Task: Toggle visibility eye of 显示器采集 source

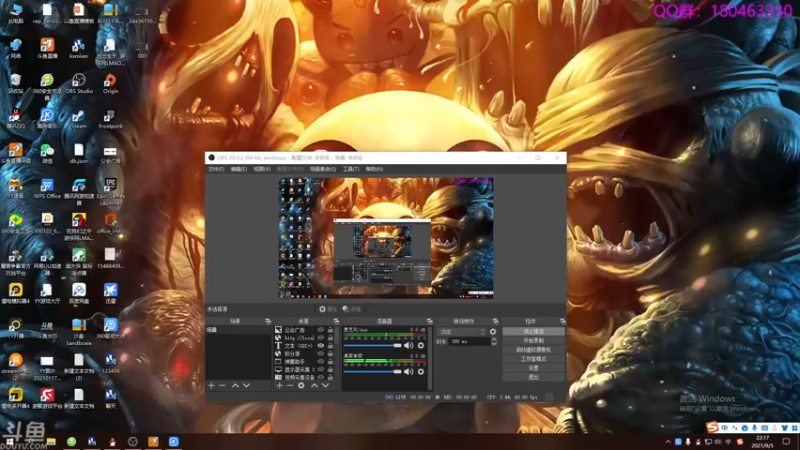Action: point(321,369)
